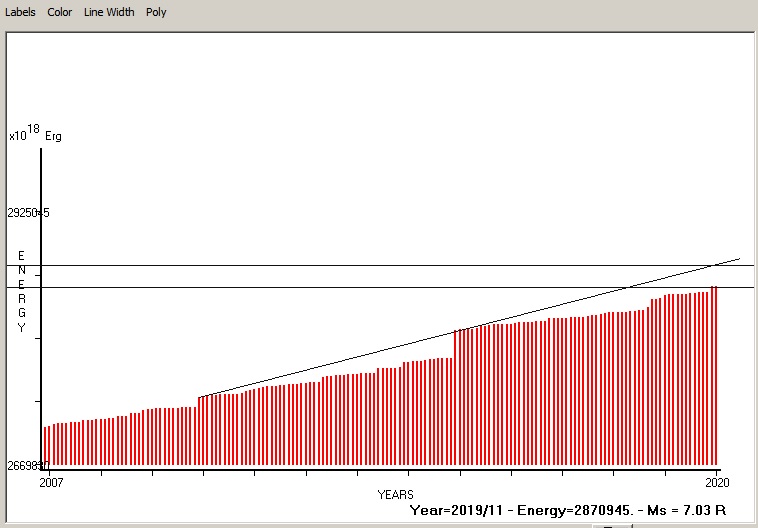The height and width of the screenshot is (528, 758).
Task: Click the upper horizontal line's left end
Action: (10, 265)
